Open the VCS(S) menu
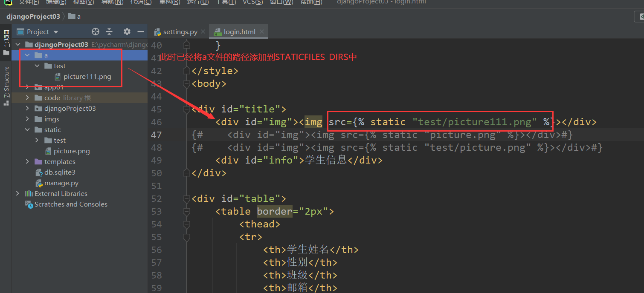 253,2
